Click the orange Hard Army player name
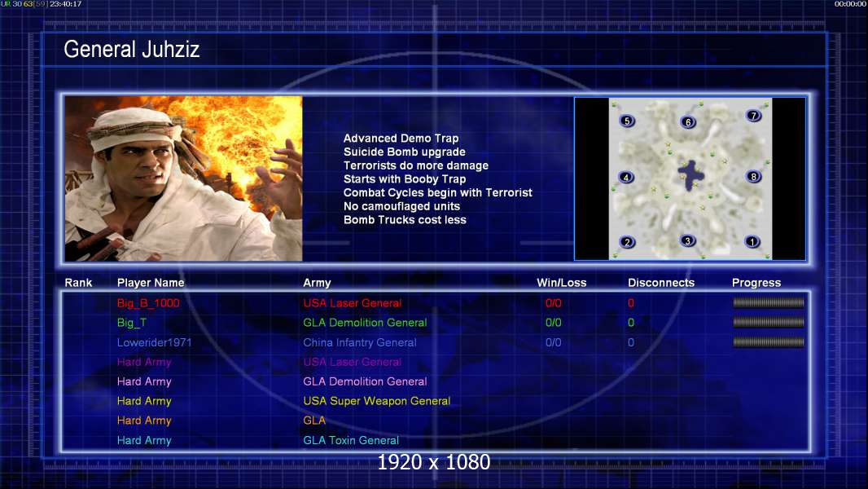 [144, 421]
